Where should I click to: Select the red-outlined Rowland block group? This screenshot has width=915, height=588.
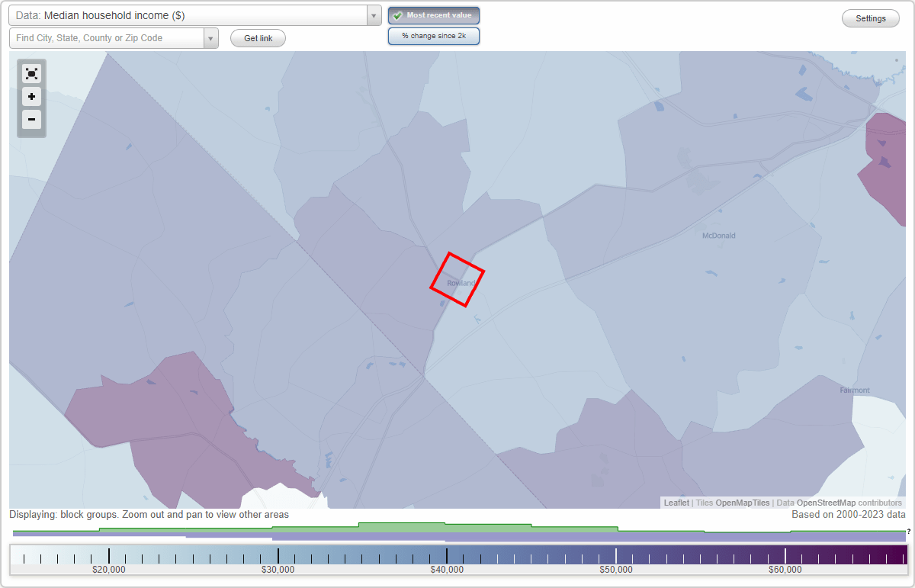(457, 281)
